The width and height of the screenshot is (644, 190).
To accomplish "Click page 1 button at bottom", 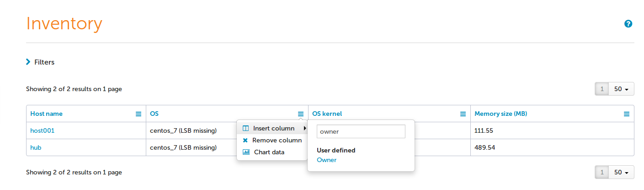I will pos(601,173).
